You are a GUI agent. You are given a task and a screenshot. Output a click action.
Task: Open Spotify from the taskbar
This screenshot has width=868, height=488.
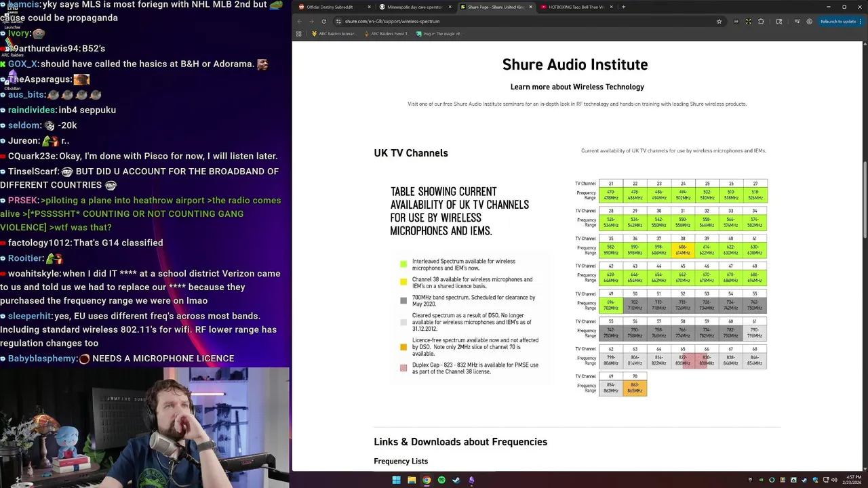click(x=441, y=480)
